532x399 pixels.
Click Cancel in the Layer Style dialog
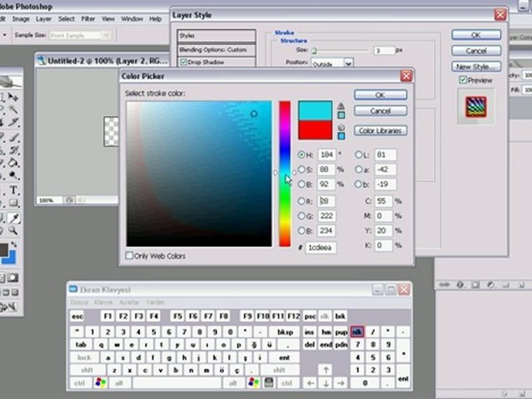(476, 51)
